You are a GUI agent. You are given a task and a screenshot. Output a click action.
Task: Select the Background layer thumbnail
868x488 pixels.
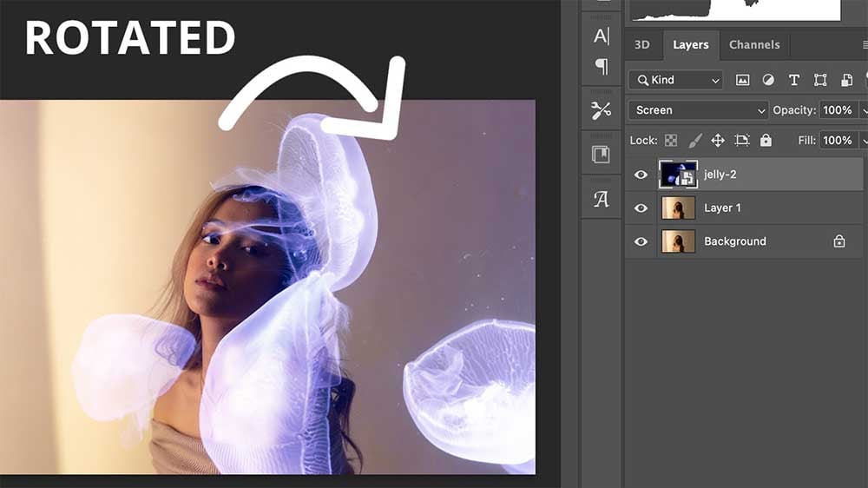coord(678,241)
